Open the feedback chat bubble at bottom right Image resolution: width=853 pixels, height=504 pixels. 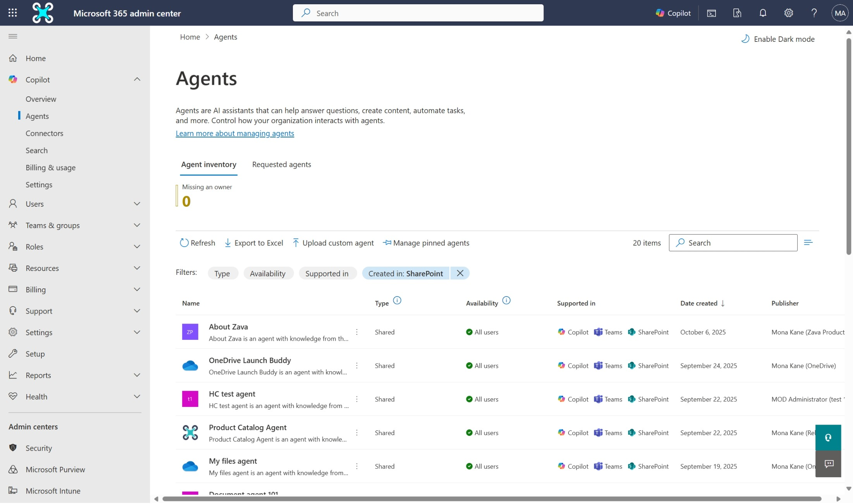(829, 464)
